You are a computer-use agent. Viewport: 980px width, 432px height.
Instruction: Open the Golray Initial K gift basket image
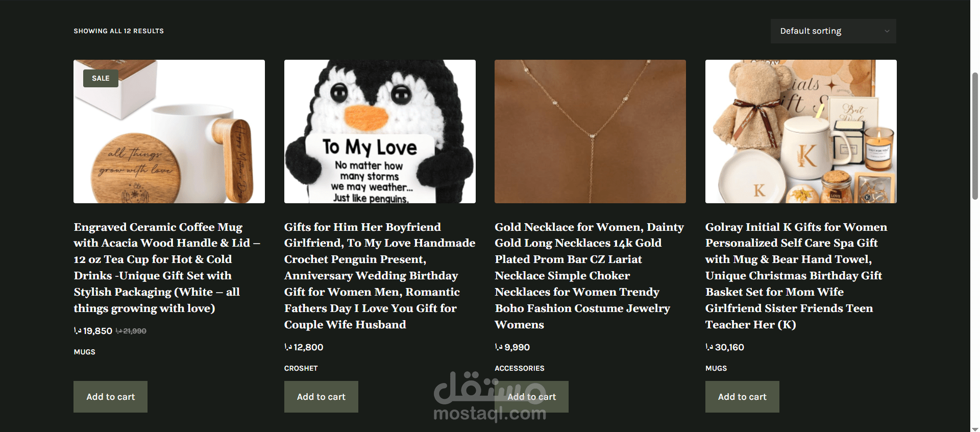coord(801,132)
